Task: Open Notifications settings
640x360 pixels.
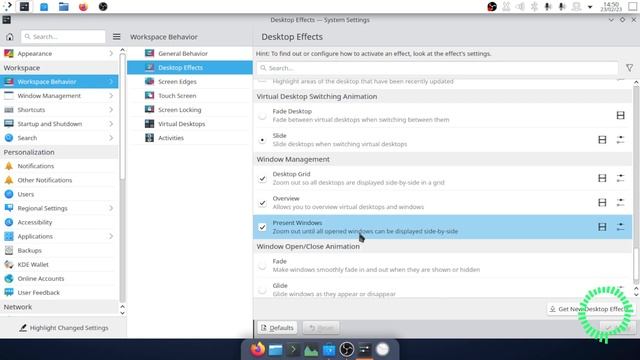Action: [59, 166]
